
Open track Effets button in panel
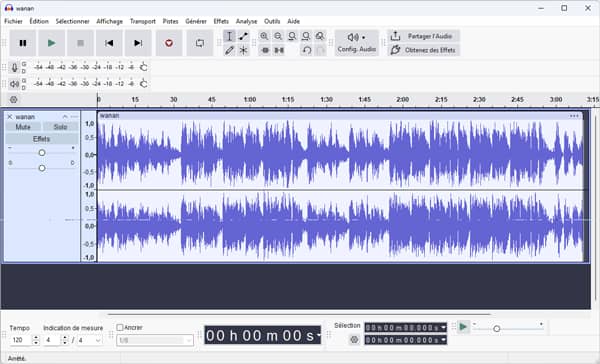tap(42, 139)
